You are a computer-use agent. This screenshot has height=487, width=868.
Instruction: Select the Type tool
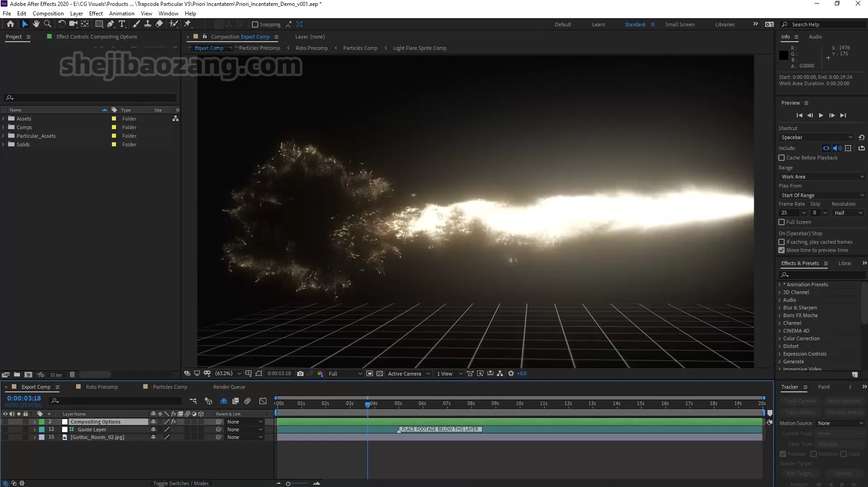click(122, 24)
